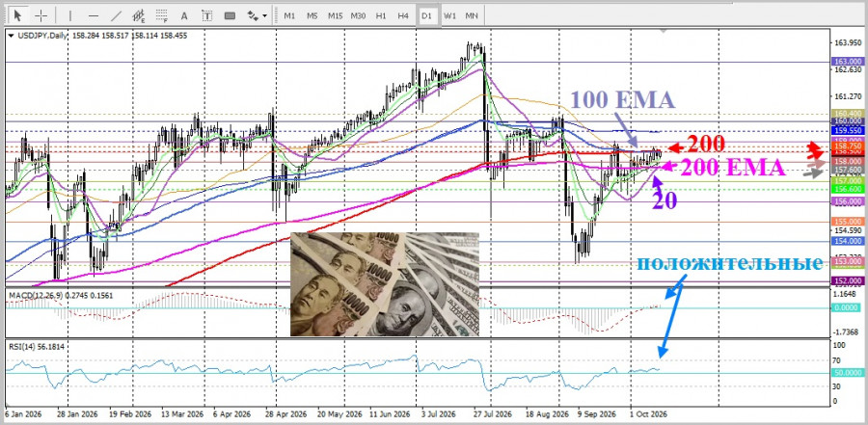868x425 pixels.
Task: Select the Text (A) tool
Action: [184, 15]
